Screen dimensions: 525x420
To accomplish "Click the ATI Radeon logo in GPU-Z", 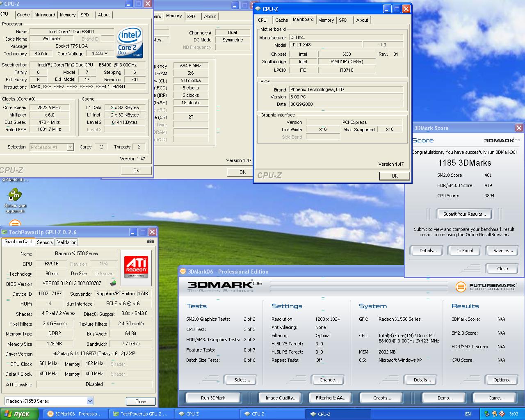I will [136, 267].
